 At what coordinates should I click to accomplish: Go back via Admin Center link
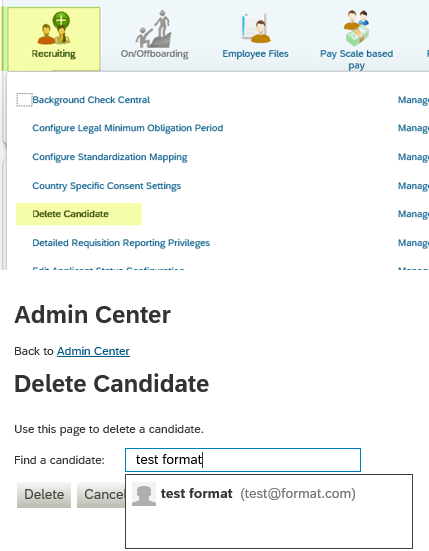tap(93, 351)
